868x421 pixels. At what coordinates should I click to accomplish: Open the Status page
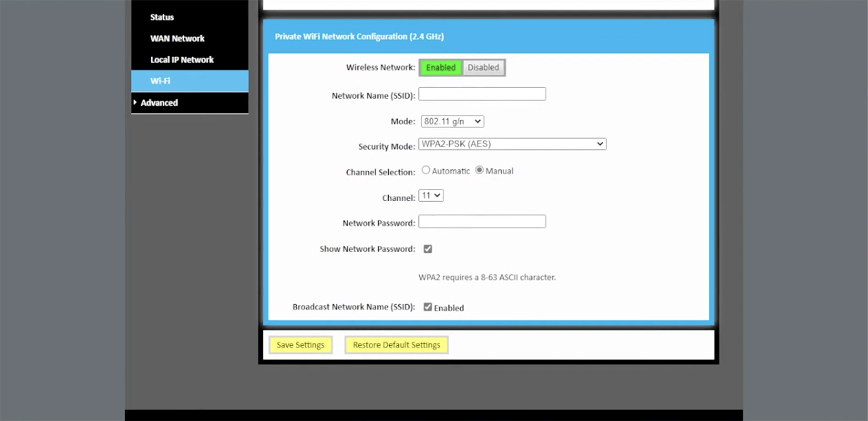click(x=162, y=17)
